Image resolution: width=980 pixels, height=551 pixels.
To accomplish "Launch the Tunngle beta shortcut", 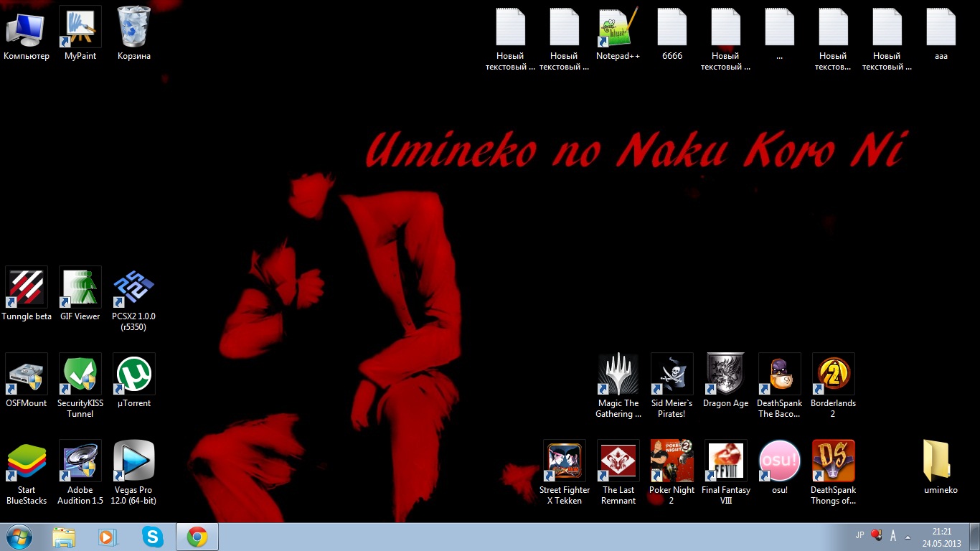I will [x=27, y=294].
